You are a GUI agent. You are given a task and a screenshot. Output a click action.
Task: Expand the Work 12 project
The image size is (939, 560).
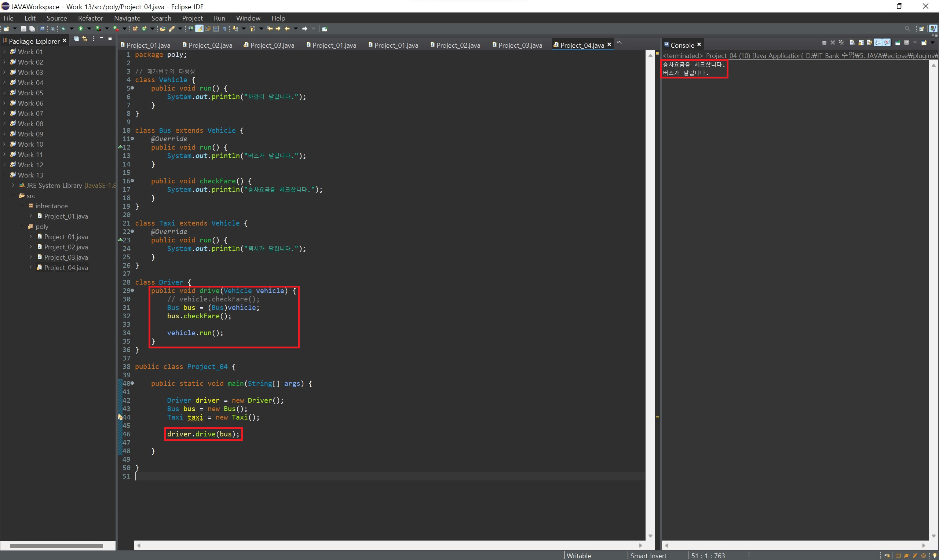tap(4, 165)
